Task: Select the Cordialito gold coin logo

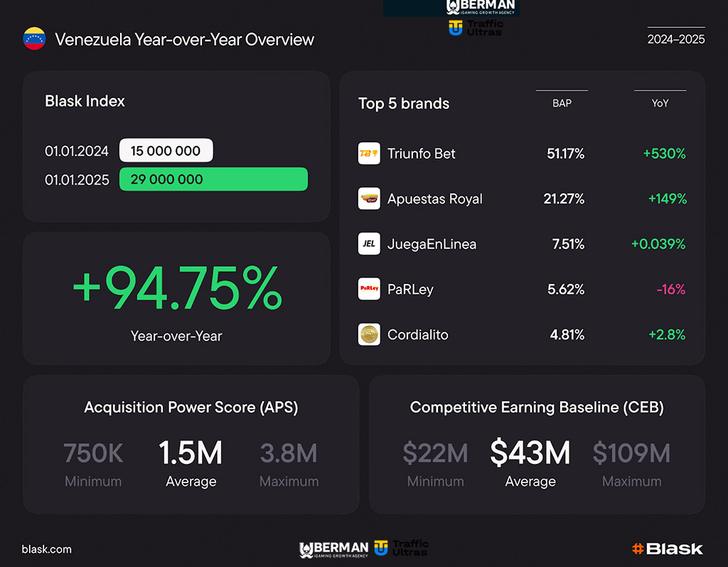Action: (369, 334)
